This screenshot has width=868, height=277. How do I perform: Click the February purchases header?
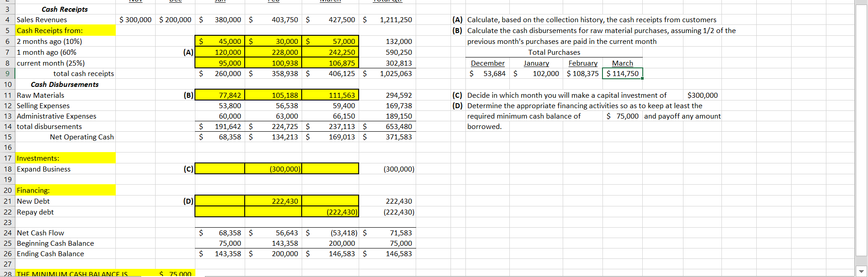click(x=583, y=63)
